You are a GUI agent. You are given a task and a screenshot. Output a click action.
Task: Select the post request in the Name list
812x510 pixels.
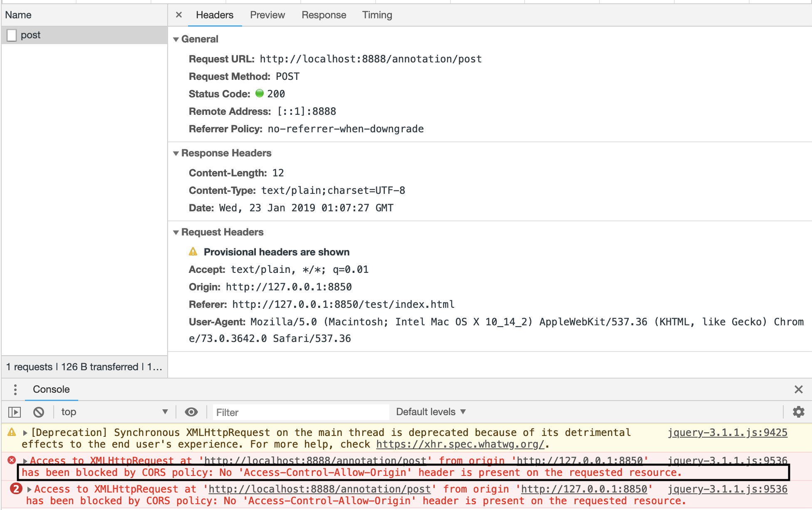pos(30,35)
